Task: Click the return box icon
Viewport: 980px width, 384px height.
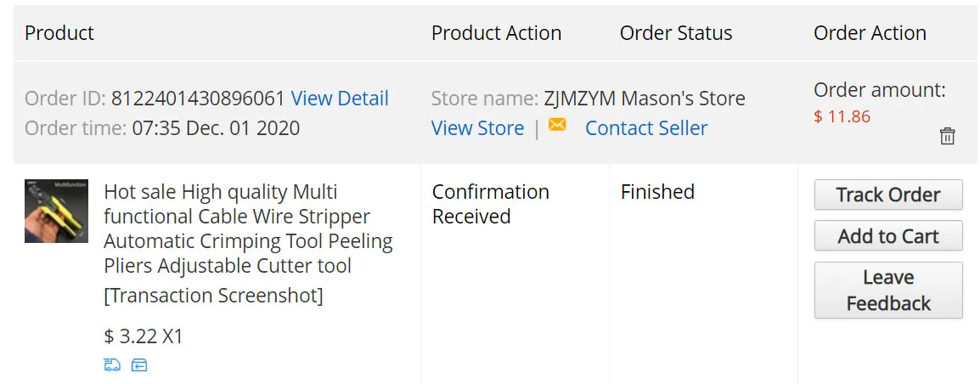Action: coord(139,365)
